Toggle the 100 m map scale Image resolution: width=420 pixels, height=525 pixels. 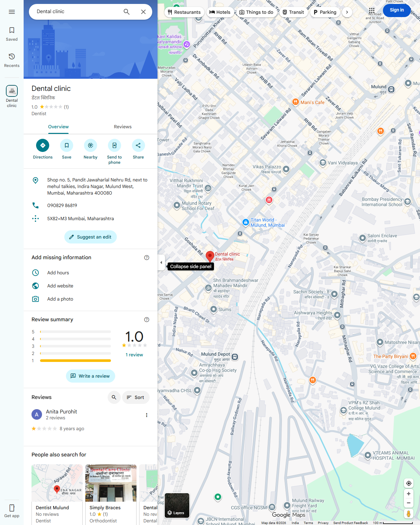point(393,523)
